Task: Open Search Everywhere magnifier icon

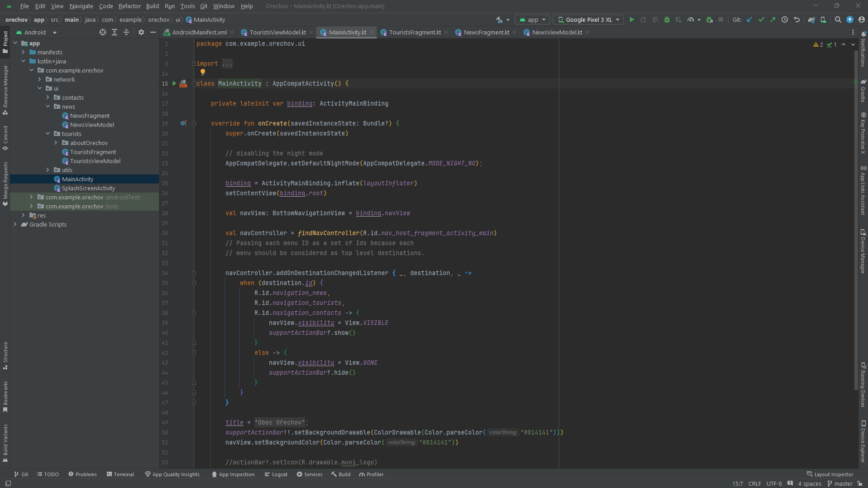Action: pyautogui.click(x=838, y=19)
